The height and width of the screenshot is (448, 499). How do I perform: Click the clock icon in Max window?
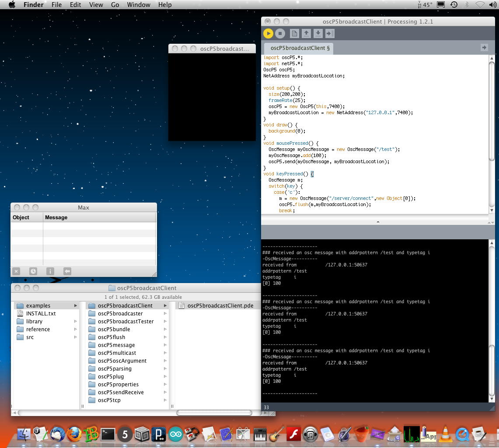tap(33, 271)
